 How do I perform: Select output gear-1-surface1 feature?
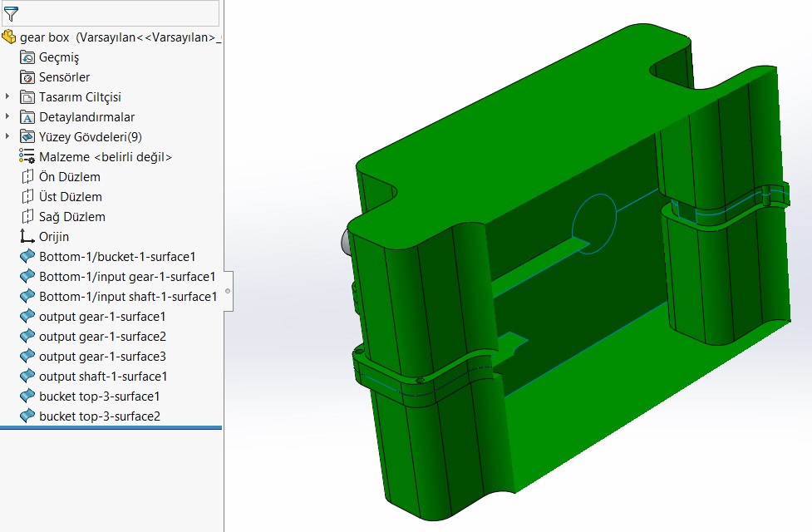102,317
